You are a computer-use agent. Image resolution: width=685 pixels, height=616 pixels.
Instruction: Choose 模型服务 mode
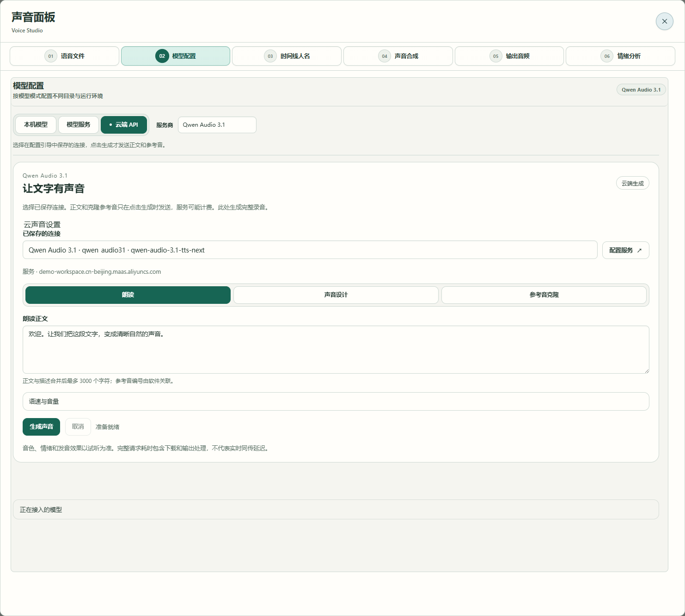click(x=79, y=125)
